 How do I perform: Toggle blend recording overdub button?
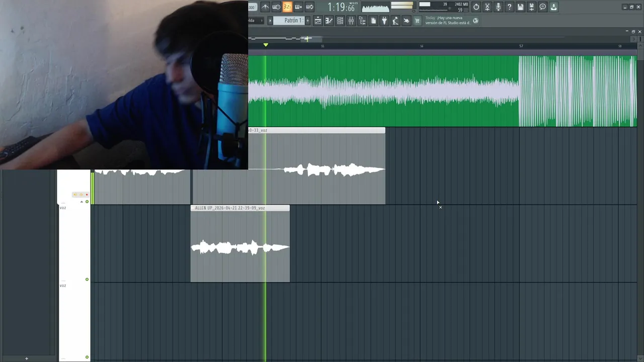298,7
